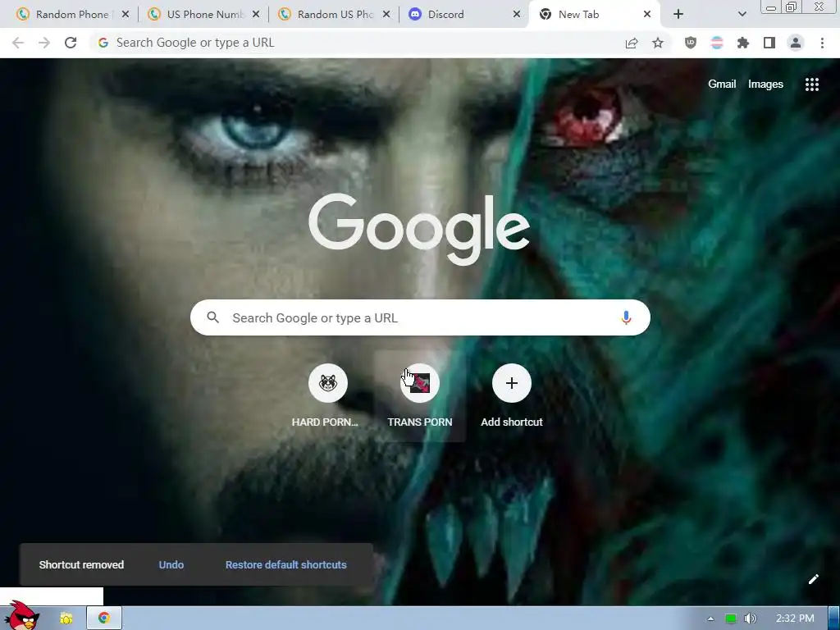Go back using the browser back arrow

tap(18, 43)
